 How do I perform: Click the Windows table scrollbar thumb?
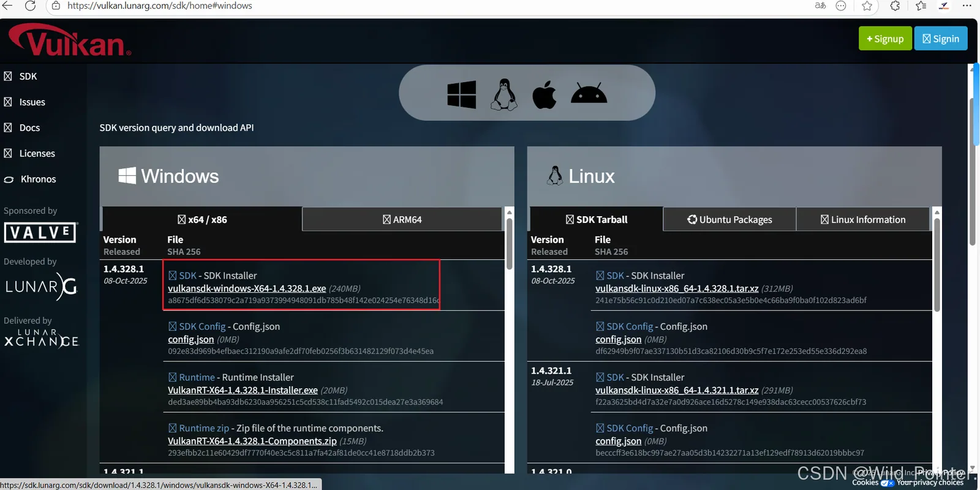pyautogui.click(x=509, y=244)
